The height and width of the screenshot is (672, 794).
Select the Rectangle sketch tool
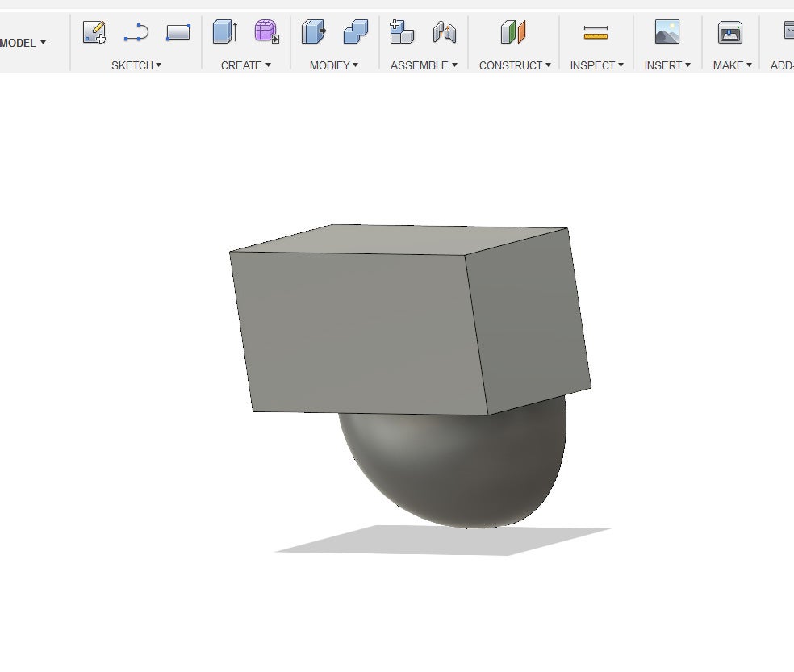[178, 33]
